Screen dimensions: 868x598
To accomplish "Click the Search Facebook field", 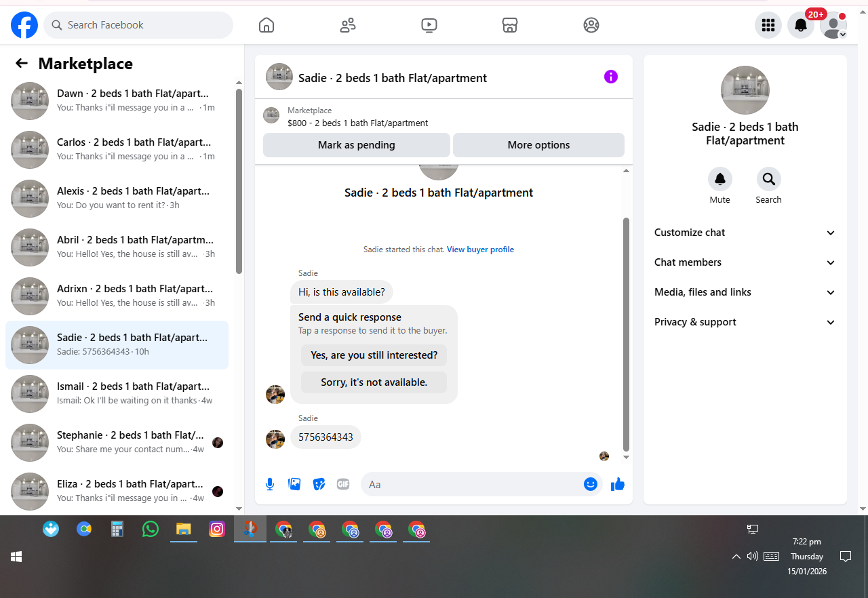I will pyautogui.click(x=138, y=25).
